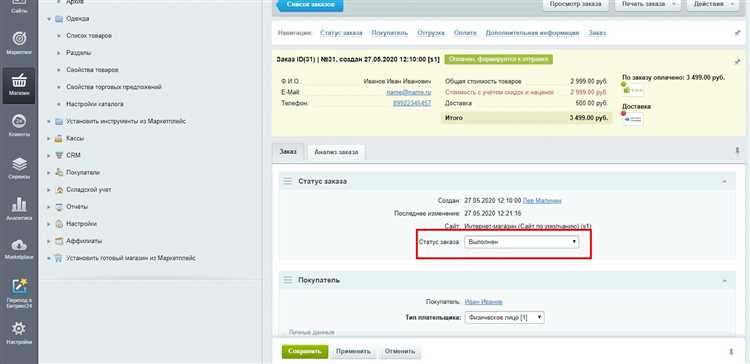Go back to Список заказов
Screen dimensions: 750x364
point(309,4)
